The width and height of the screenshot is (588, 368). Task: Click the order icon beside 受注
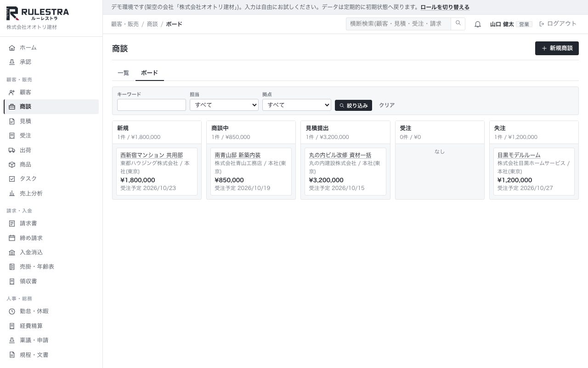pyautogui.click(x=12, y=136)
